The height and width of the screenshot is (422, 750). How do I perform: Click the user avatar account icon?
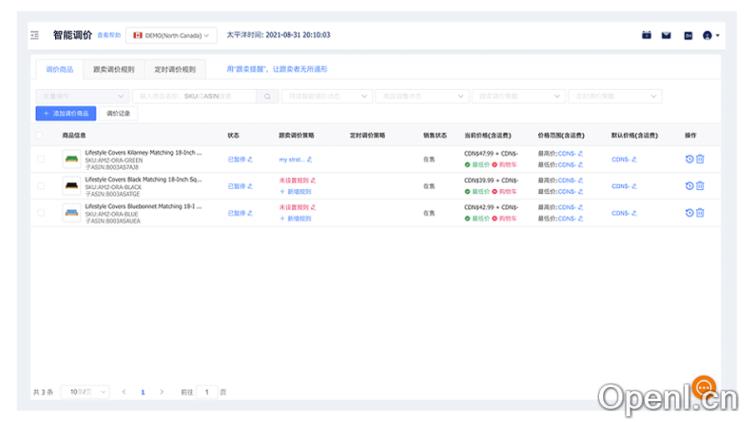pyautogui.click(x=707, y=35)
